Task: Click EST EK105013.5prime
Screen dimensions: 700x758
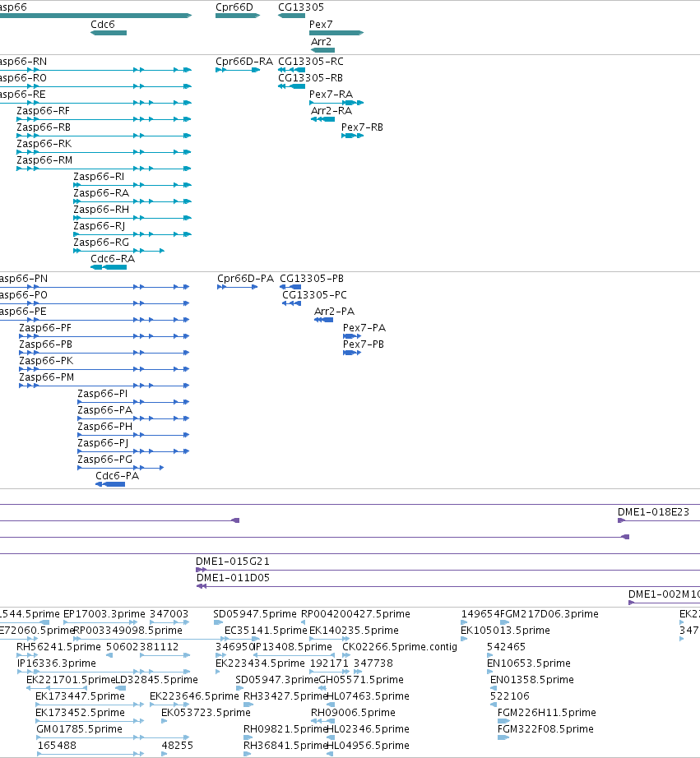Action: [505, 631]
